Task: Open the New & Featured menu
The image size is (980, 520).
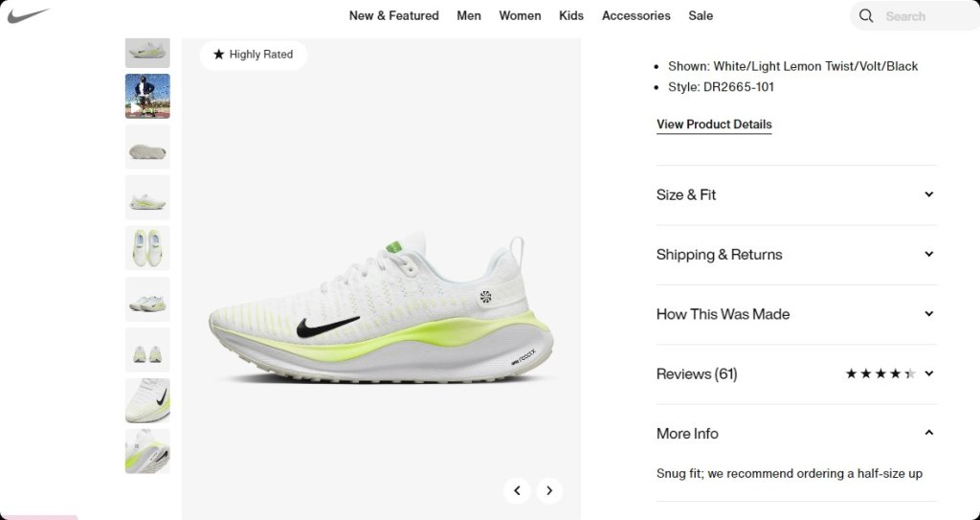Action: 393,15
